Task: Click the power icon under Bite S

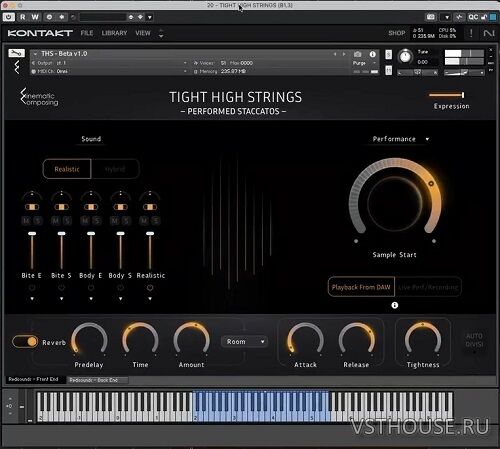Action: (x=61, y=287)
